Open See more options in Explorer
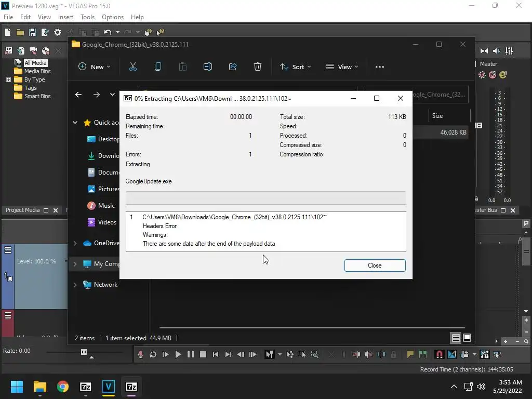This screenshot has height=399, width=532. point(380,67)
